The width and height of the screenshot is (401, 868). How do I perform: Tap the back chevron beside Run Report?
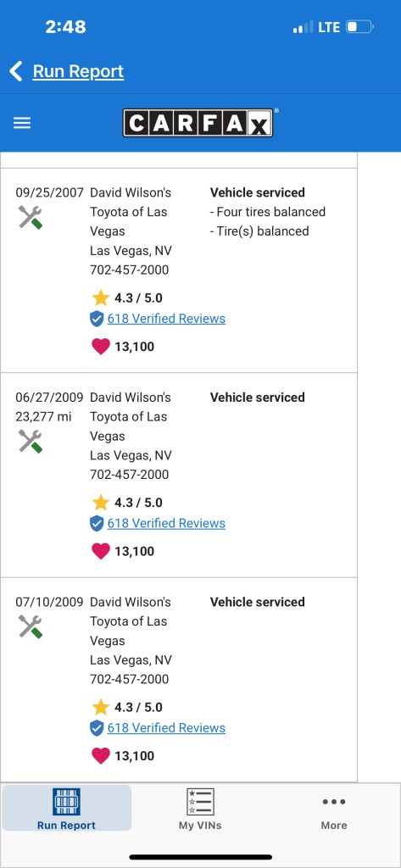[x=16, y=71]
